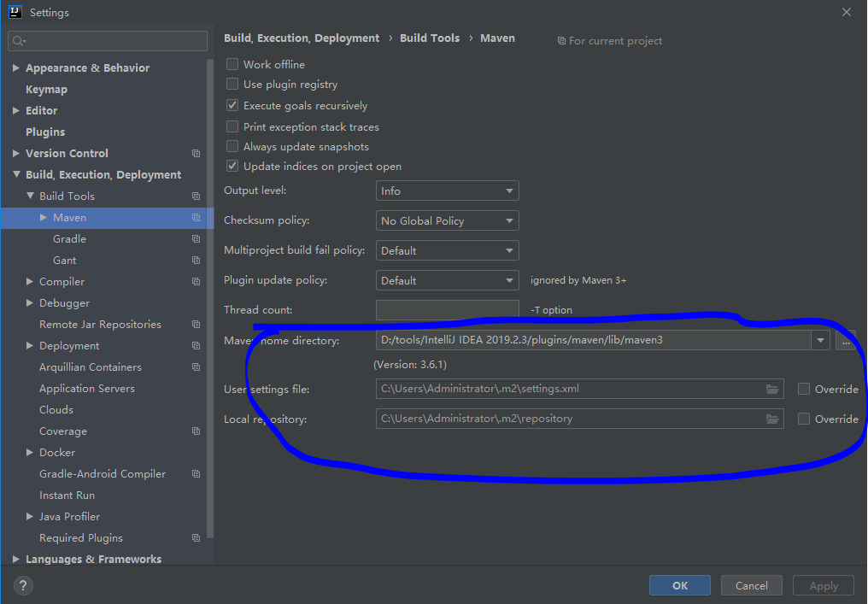Click the per-project icon beside Gradle-Android Compiler
This screenshot has width=868, height=604.
[x=196, y=474]
